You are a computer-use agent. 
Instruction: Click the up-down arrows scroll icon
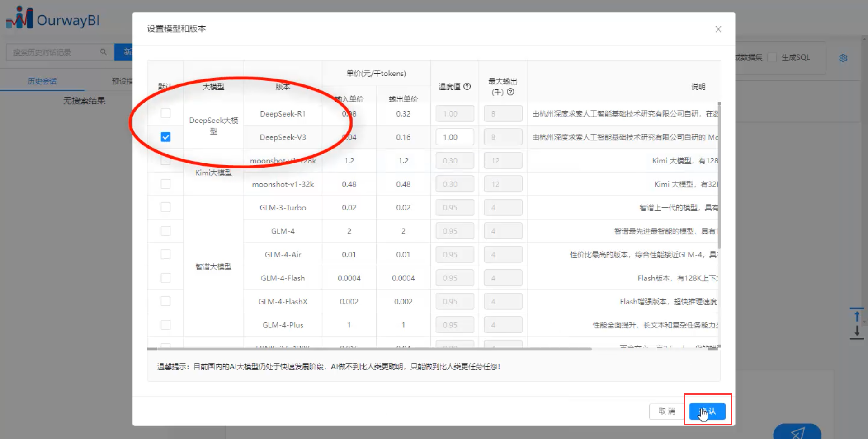tap(857, 323)
